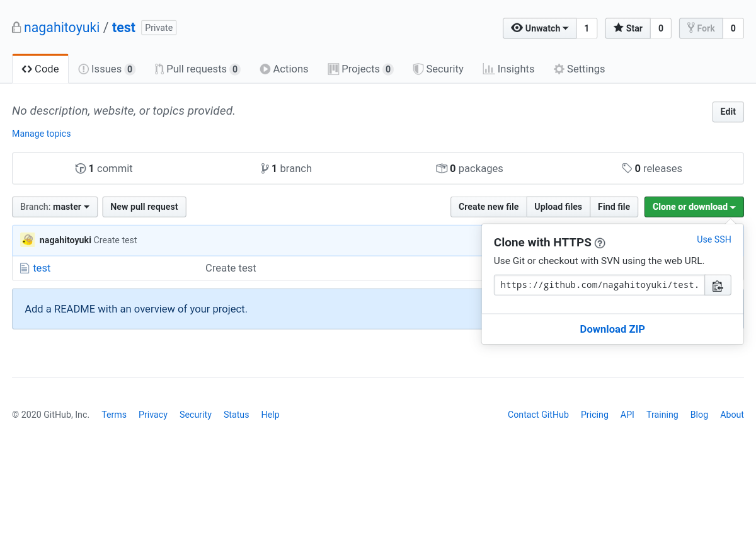This screenshot has height=540, width=756.
Task: Click the HTTPS help question mark icon
Action: point(600,243)
